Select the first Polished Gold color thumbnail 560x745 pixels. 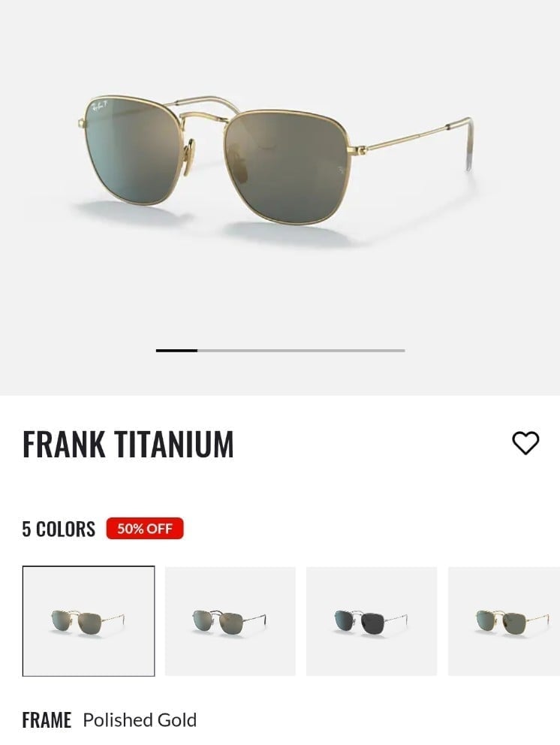[89, 621]
